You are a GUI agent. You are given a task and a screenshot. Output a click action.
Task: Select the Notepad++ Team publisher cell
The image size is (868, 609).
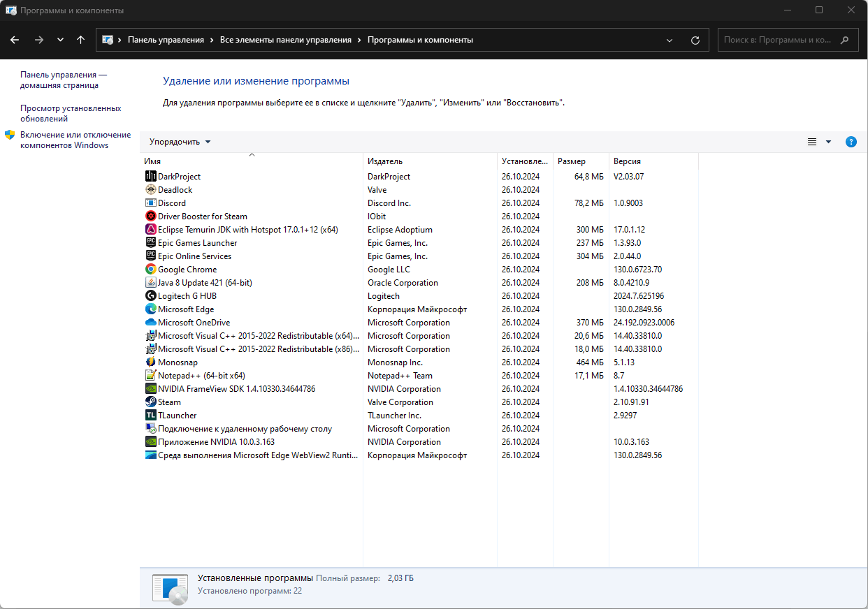click(400, 376)
